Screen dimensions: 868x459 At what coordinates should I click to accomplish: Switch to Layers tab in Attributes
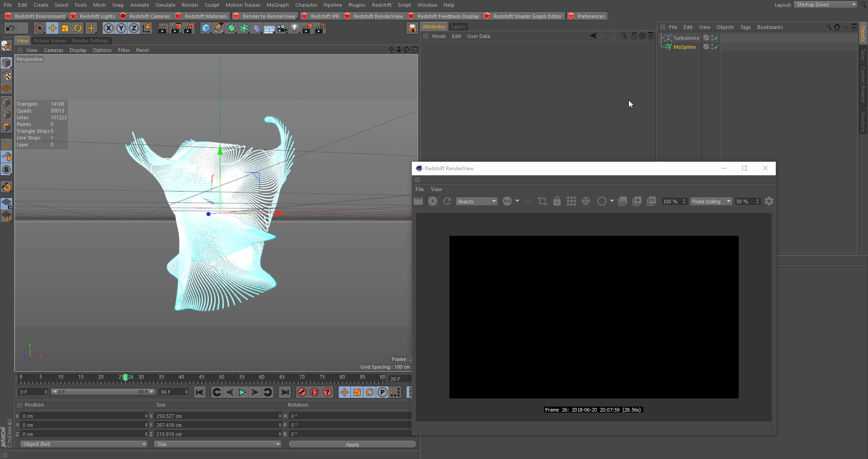click(x=458, y=27)
